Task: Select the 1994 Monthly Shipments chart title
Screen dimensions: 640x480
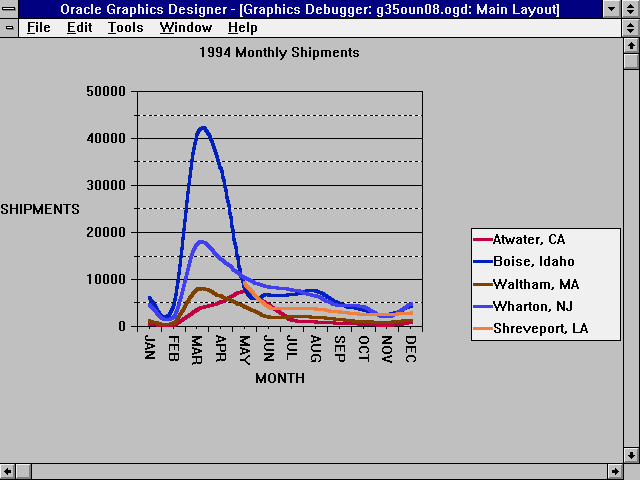Action: 279,52
